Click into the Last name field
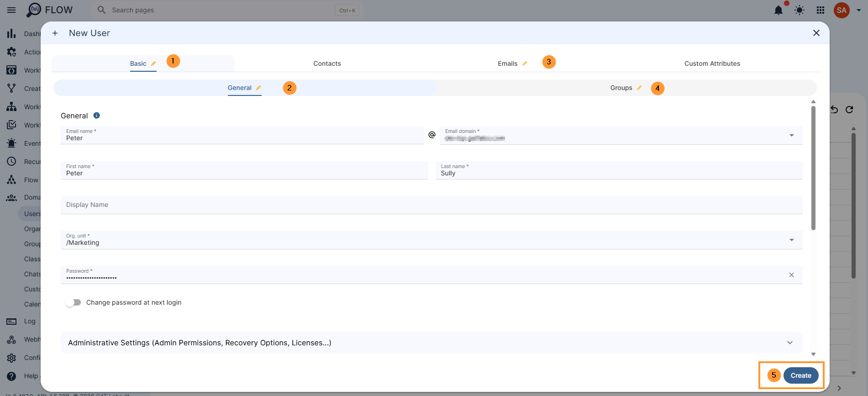Image resolution: width=868 pixels, height=396 pixels. 619,170
